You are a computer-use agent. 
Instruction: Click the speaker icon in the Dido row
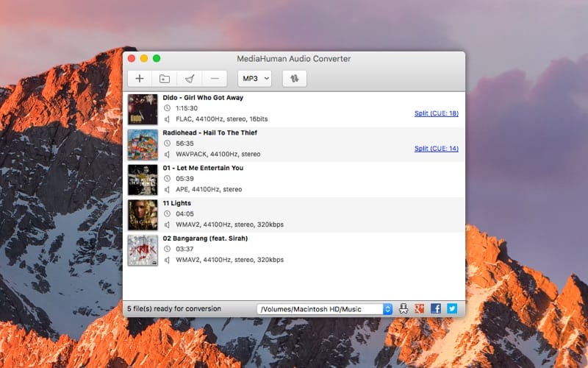(x=167, y=119)
